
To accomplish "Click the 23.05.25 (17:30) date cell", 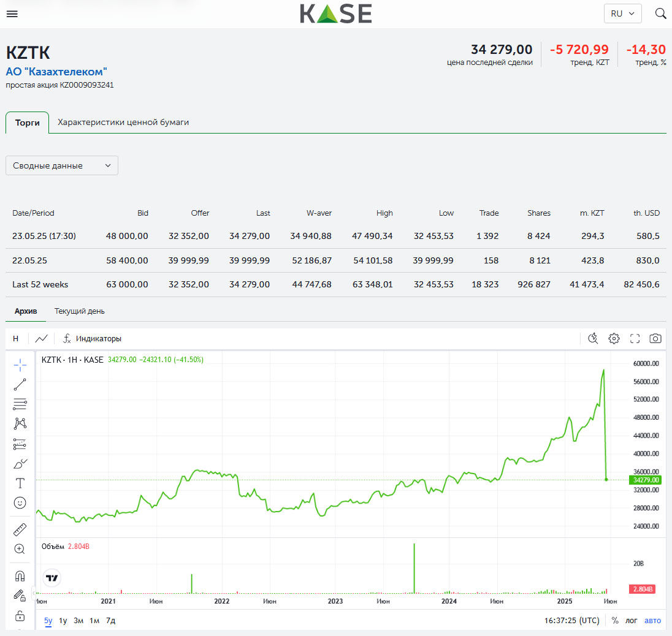I will [44, 236].
